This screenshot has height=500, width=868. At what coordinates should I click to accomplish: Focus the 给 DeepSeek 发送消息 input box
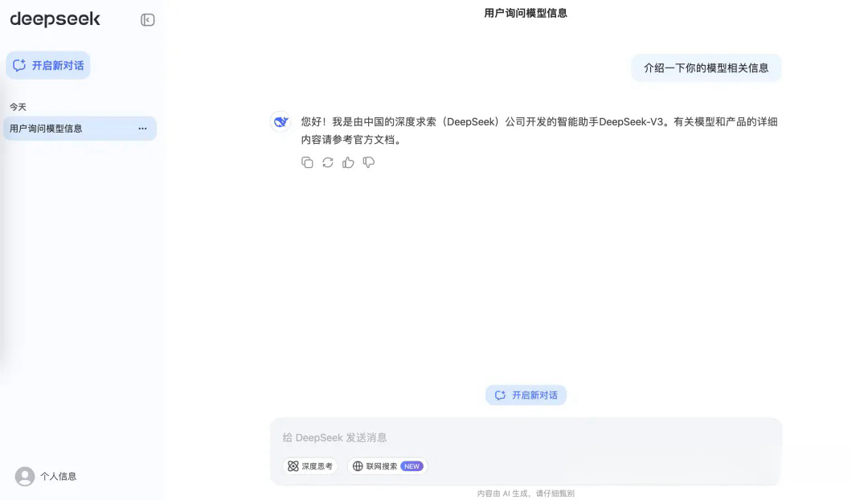(525, 438)
